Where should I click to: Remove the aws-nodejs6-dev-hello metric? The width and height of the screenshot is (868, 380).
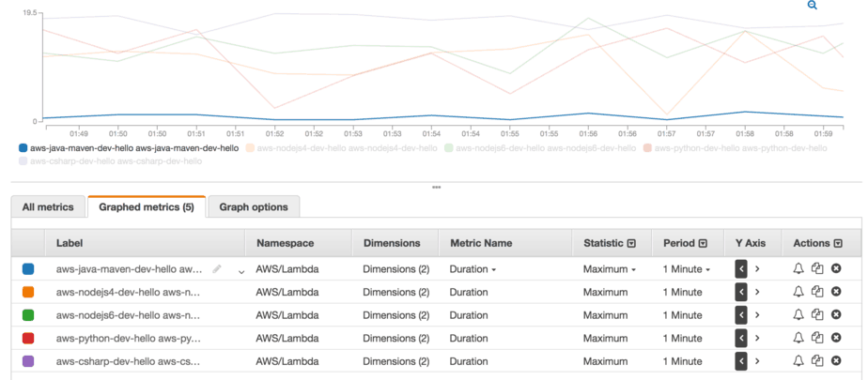point(836,314)
